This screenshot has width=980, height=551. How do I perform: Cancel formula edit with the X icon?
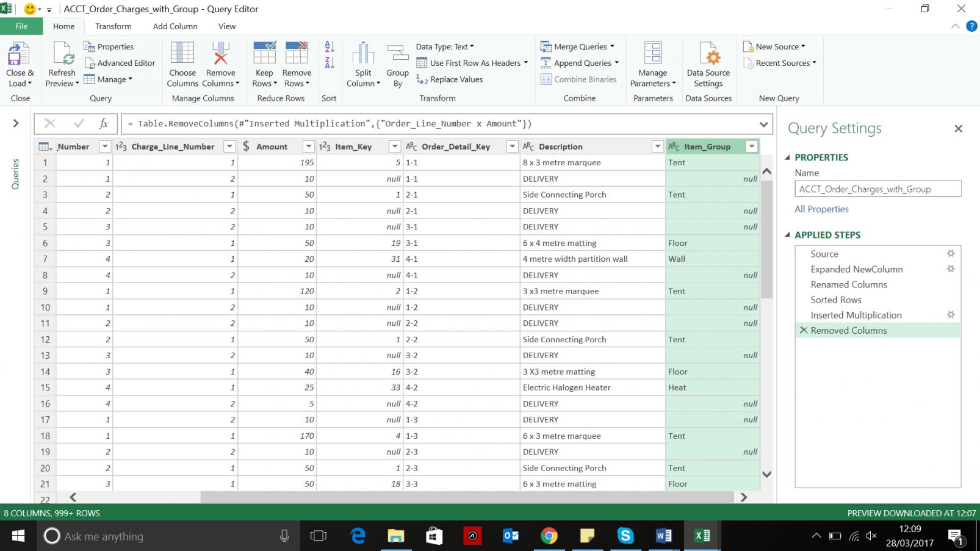pos(50,124)
